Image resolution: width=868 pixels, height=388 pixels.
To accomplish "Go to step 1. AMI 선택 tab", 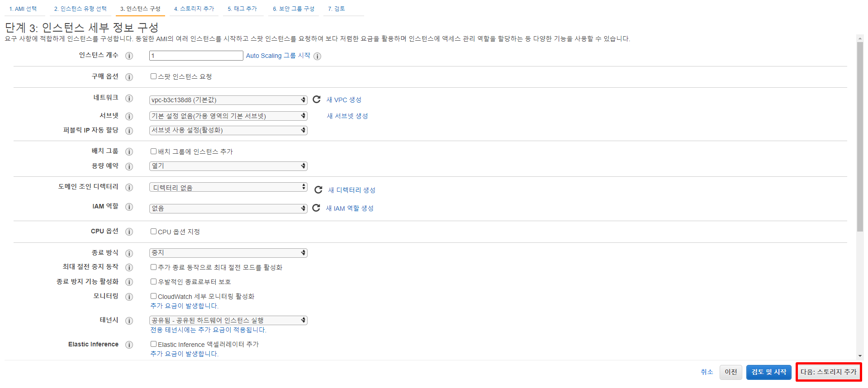I will (23, 9).
